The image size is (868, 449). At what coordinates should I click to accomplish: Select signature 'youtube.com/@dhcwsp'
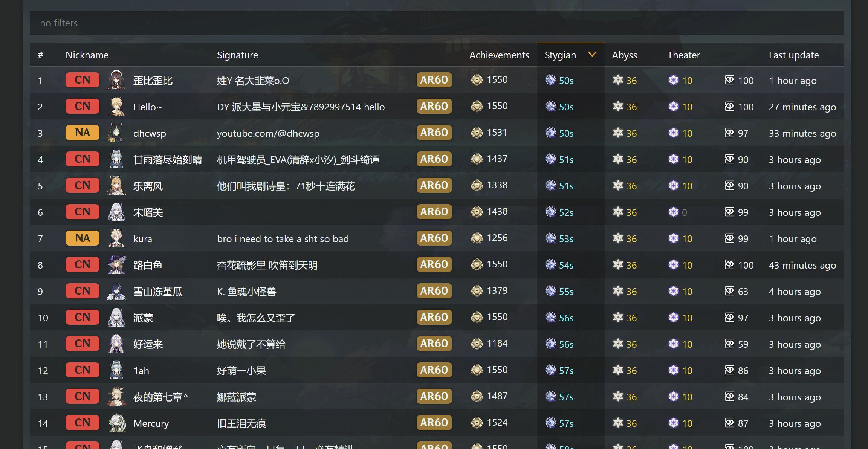coord(268,133)
